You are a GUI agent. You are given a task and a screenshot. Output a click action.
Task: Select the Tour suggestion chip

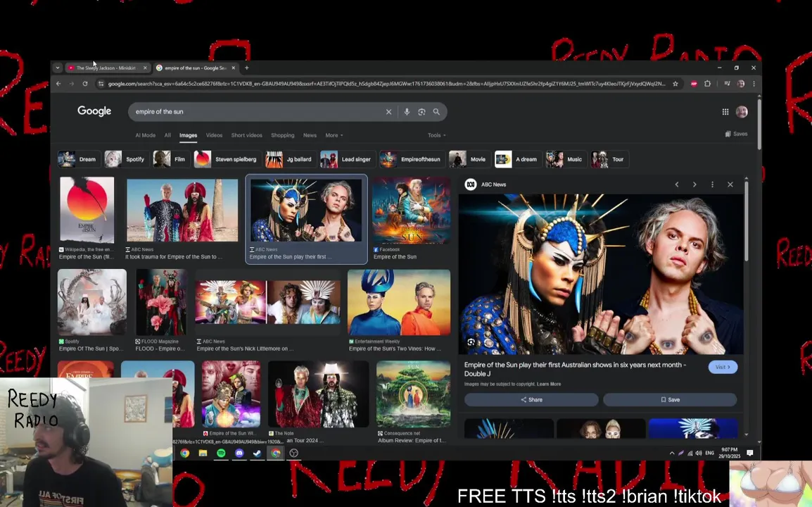tap(609, 159)
